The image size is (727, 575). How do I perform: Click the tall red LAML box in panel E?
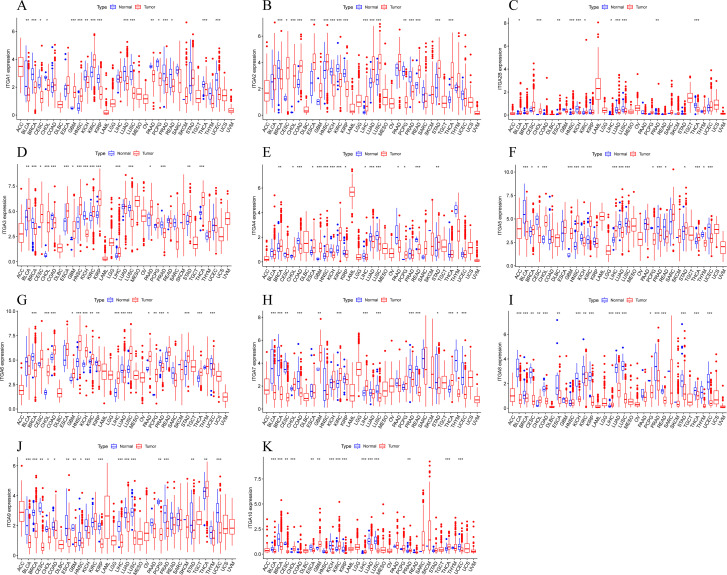(352, 191)
